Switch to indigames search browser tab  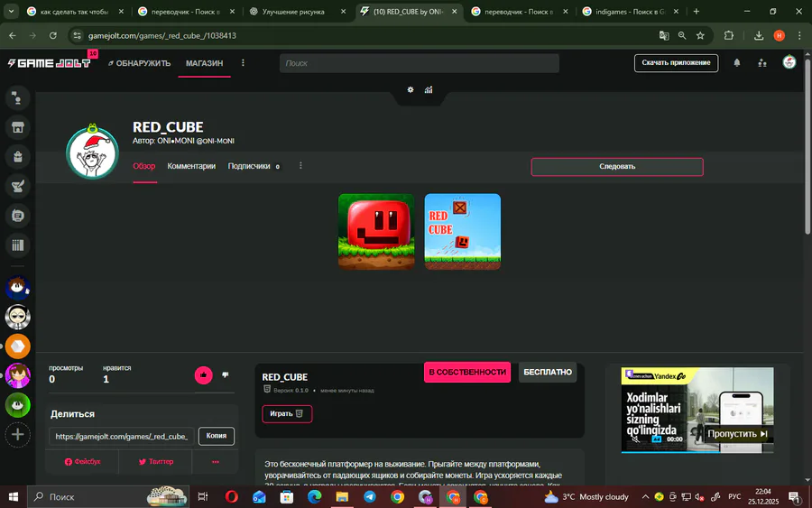(631, 12)
